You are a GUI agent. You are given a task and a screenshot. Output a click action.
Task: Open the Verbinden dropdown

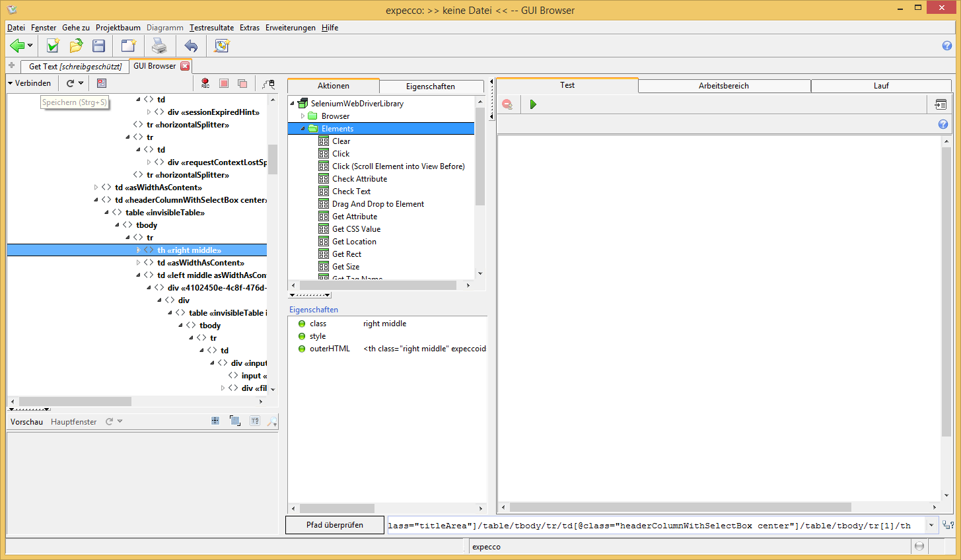point(29,83)
